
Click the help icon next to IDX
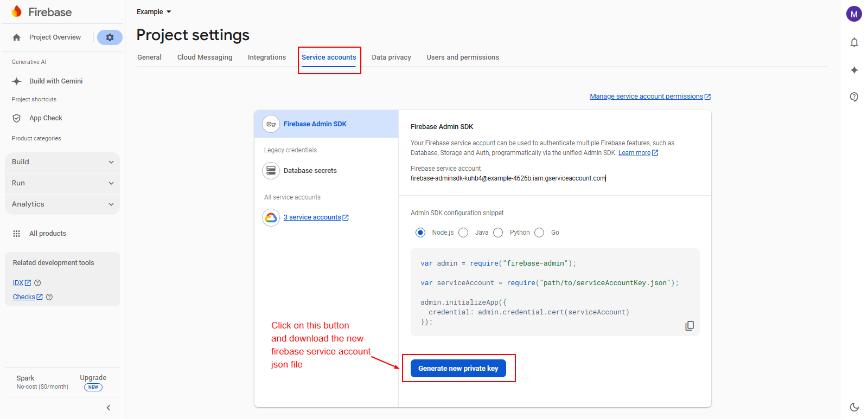pos(37,283)
